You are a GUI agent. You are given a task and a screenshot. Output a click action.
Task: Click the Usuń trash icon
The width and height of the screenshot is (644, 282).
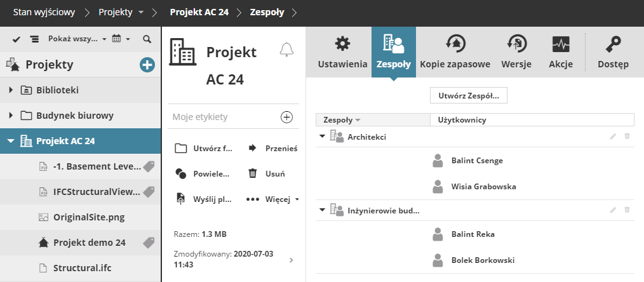coord(252,173)
